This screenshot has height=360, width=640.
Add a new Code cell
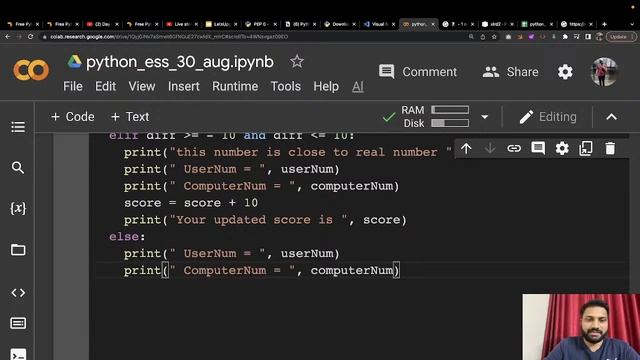point(73,117)
